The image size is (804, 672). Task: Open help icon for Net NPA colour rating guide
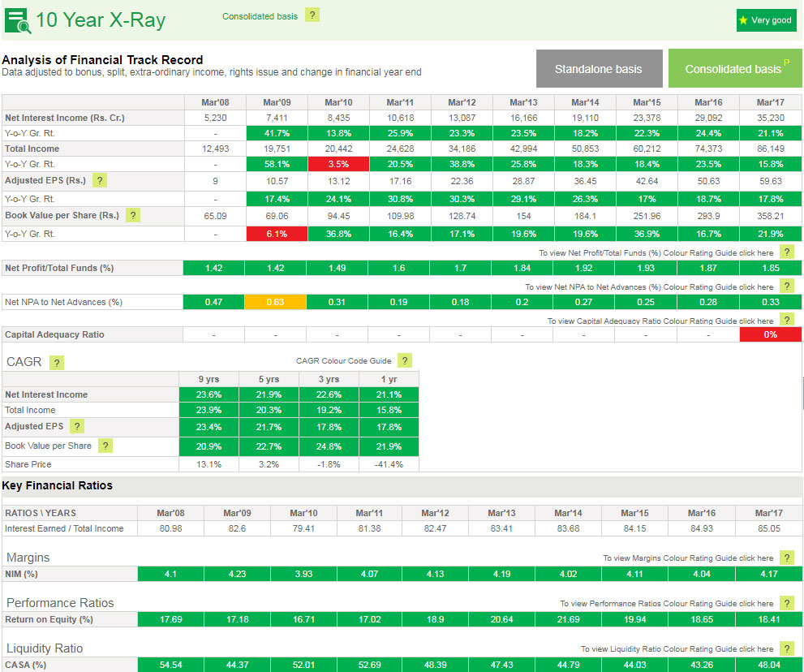tap(786, 286)
